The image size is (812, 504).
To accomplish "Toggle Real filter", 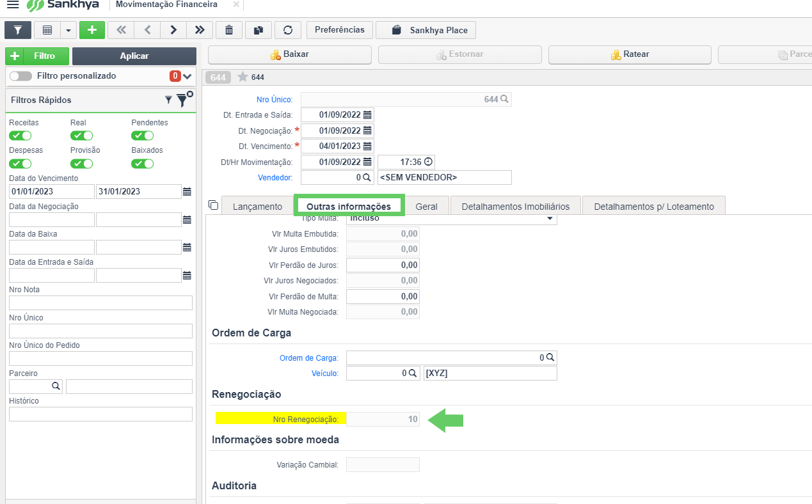I will [82, 136].
